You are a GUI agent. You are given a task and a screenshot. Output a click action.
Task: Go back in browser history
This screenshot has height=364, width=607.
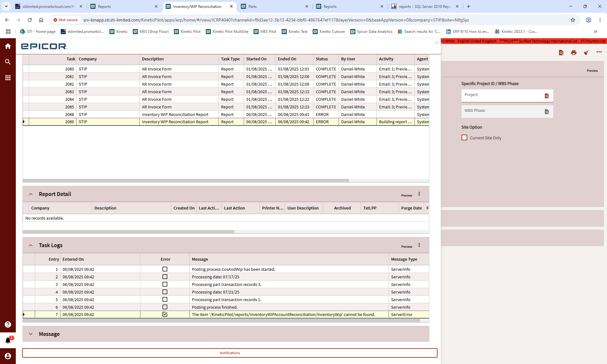(7, 20)
